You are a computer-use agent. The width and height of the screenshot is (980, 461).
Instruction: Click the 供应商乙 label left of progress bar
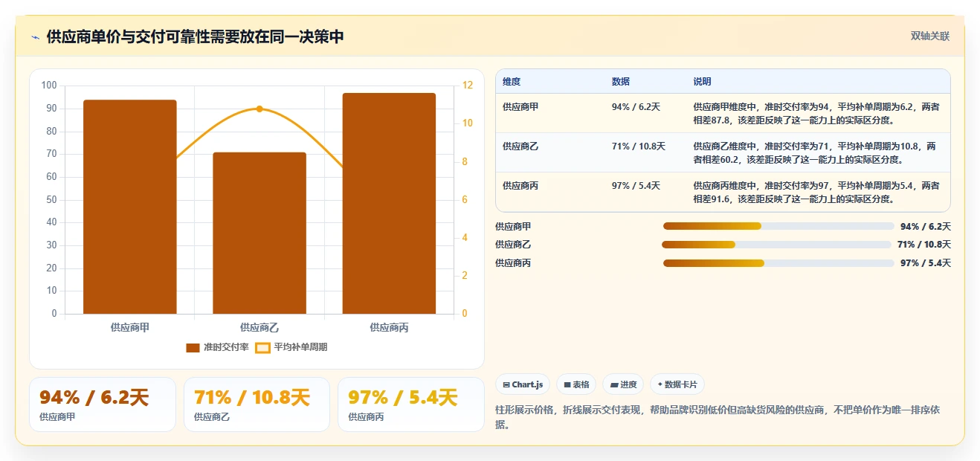pos(513,245)
